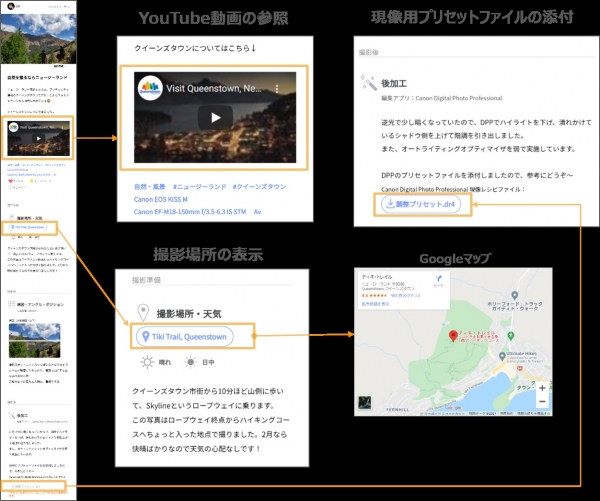600x501 pixels.
Task: Click the grid composition icon in left strip
Action: tap(11, 304)
